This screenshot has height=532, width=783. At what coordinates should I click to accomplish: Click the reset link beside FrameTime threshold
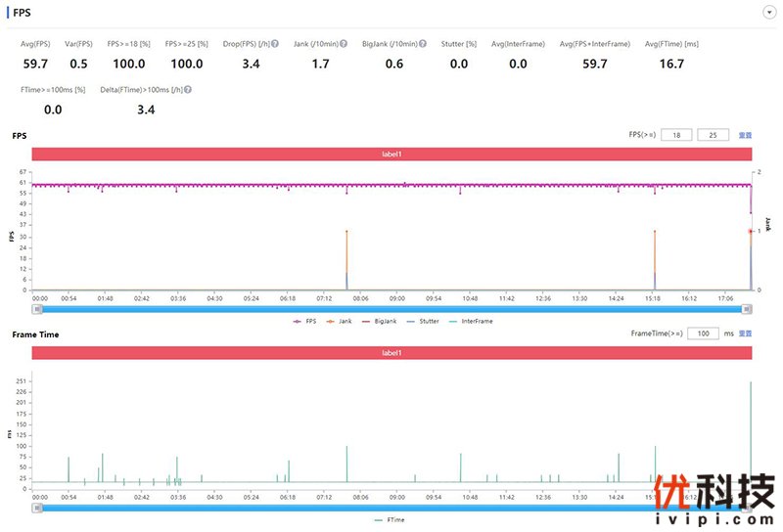pyautogui.click(x=745, y=333)
